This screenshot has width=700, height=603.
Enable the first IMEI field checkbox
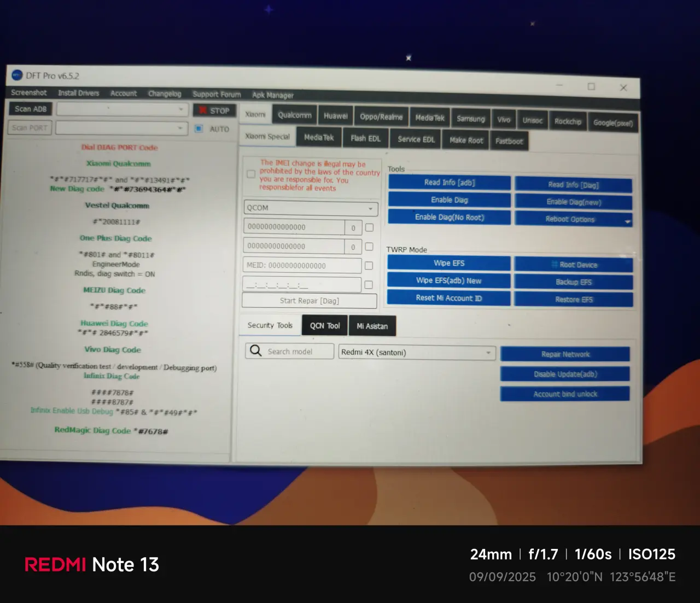(x=369, y=227)
